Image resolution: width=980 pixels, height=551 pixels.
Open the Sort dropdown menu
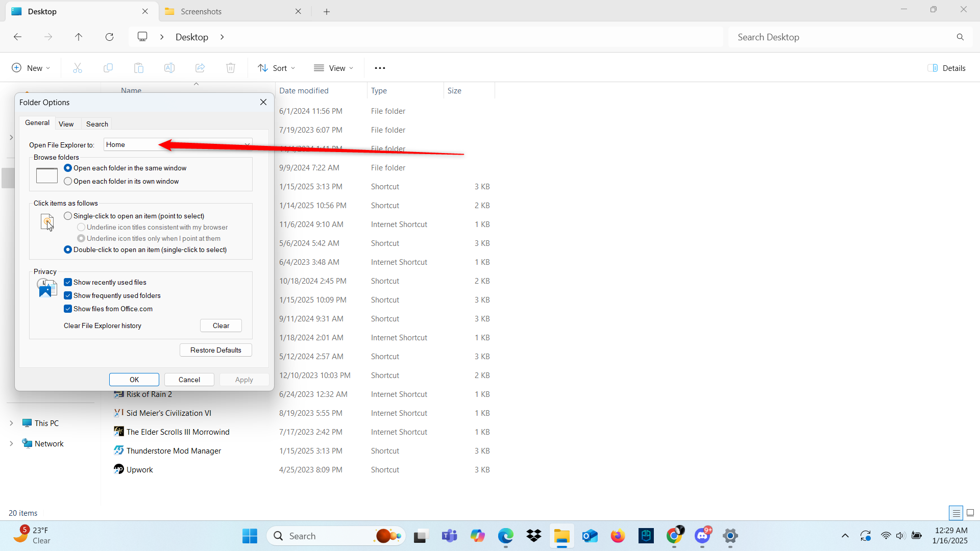pyautogui.click(x=277, y=68)
